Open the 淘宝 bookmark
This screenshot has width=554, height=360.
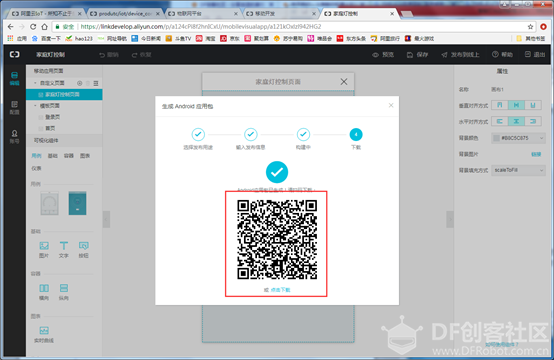click(206, 39)
